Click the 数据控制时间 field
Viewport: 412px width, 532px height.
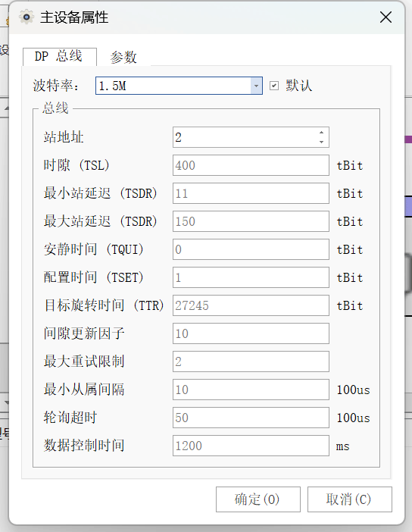(251, 446)
